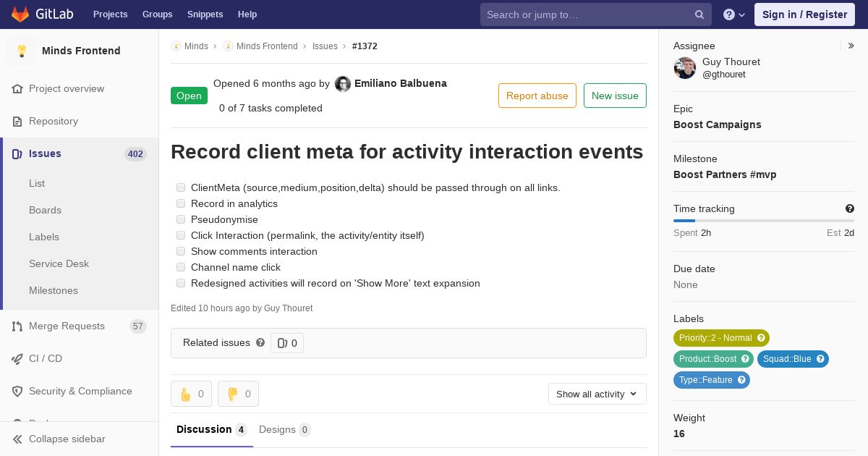Click the Priority label help icon
Screen dimensions: 868x456
[x=760, y=338]
